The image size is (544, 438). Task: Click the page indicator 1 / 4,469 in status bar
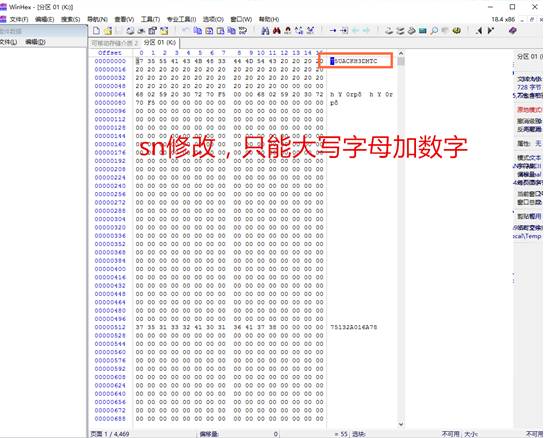[110, 434]
